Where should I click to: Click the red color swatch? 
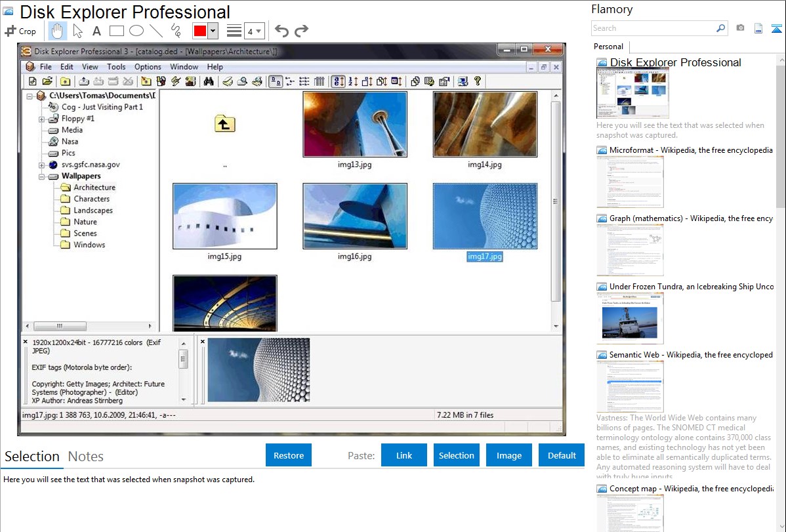pos(200,31)
